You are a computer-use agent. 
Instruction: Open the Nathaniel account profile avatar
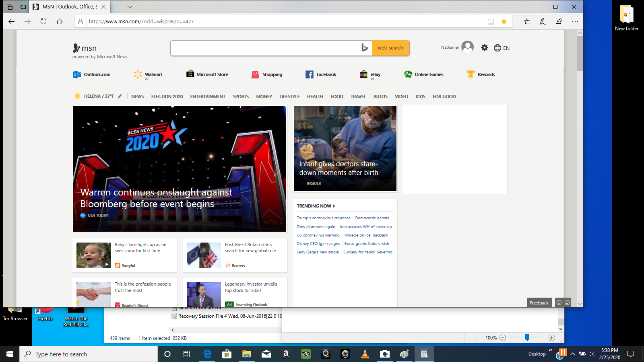[x=467, y=47]
